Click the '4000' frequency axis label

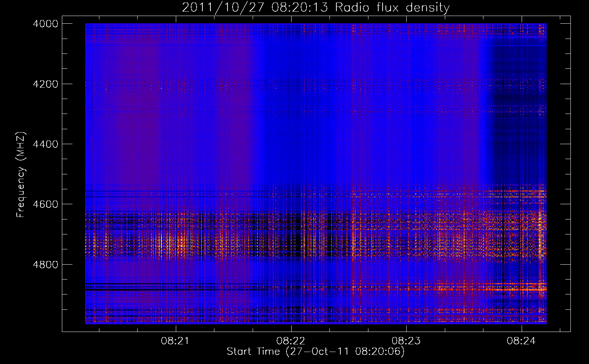46,24
